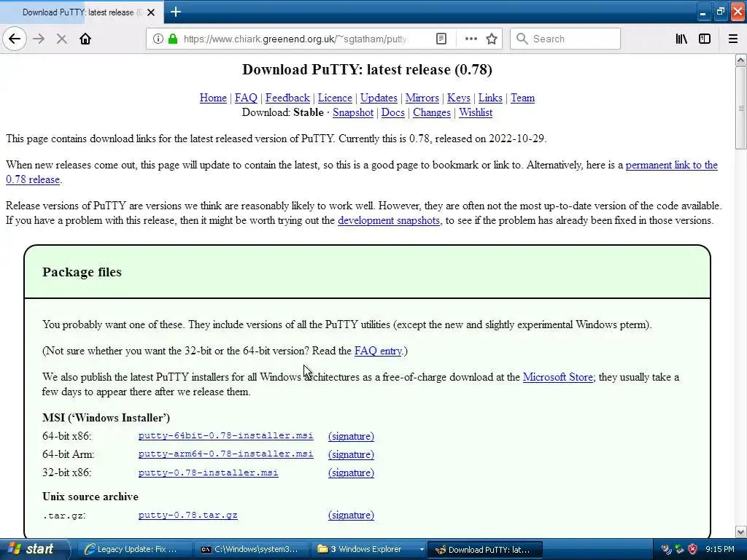Open the Firefox hamburger menu

(x=732, y=39)
